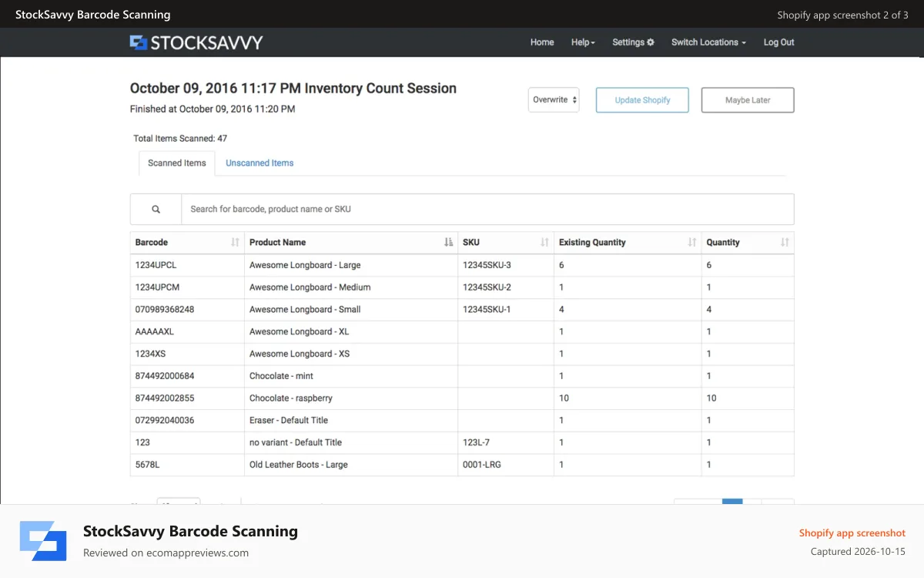The width and height of the screenshot is (924, 578).
Task: Click Existing Quantity 10 for Chocolate - raspberry
Action: [x=564, y=398]
